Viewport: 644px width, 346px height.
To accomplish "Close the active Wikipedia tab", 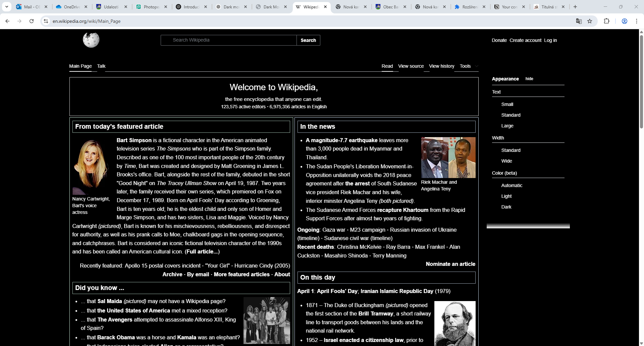I will 325,7.
